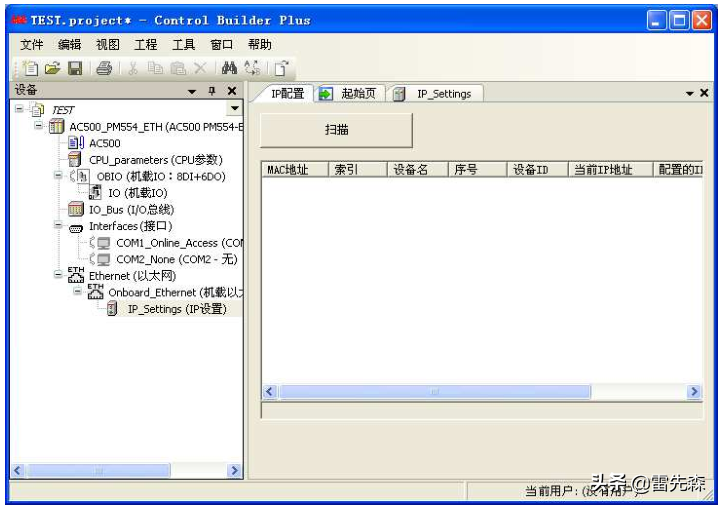Open the 工程 menu

(x=146, y=45)
